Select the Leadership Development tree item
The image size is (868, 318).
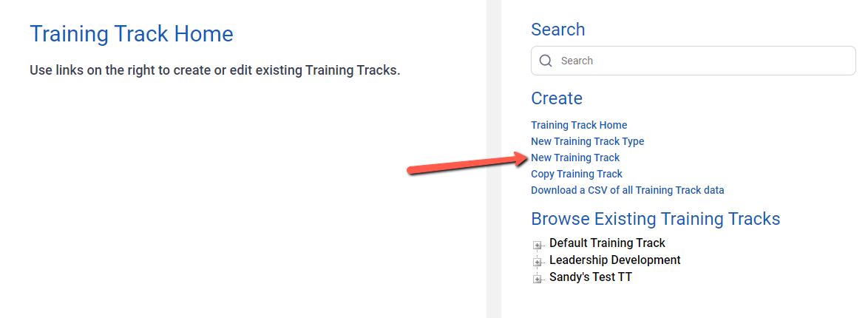[615, 260]
